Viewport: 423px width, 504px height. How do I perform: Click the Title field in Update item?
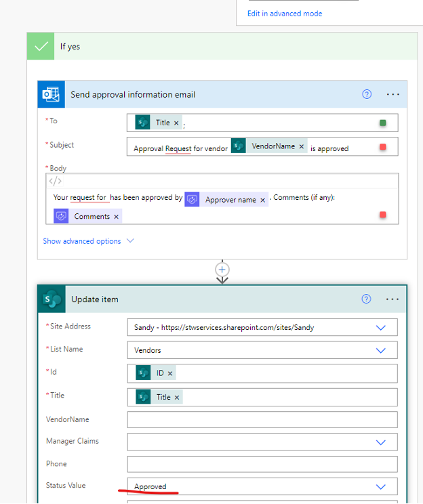(262, 397)
